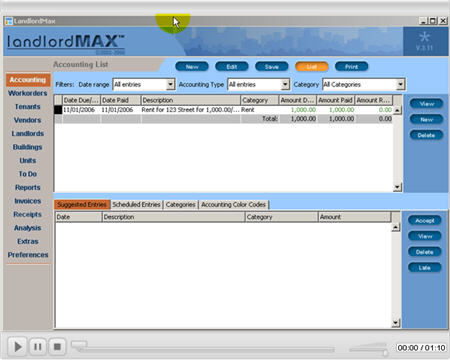Click the Late button

425,268
